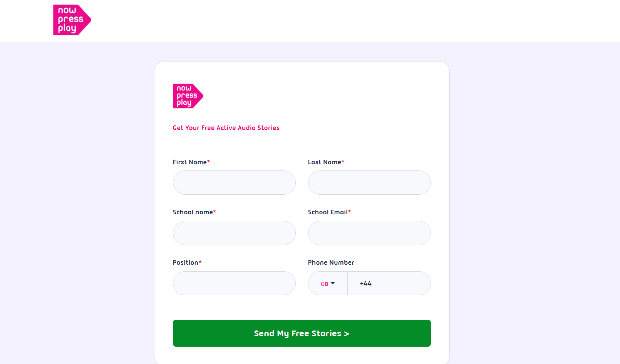Expand the GB chevron to change country

pyautogui.click(x=333, y=284)
